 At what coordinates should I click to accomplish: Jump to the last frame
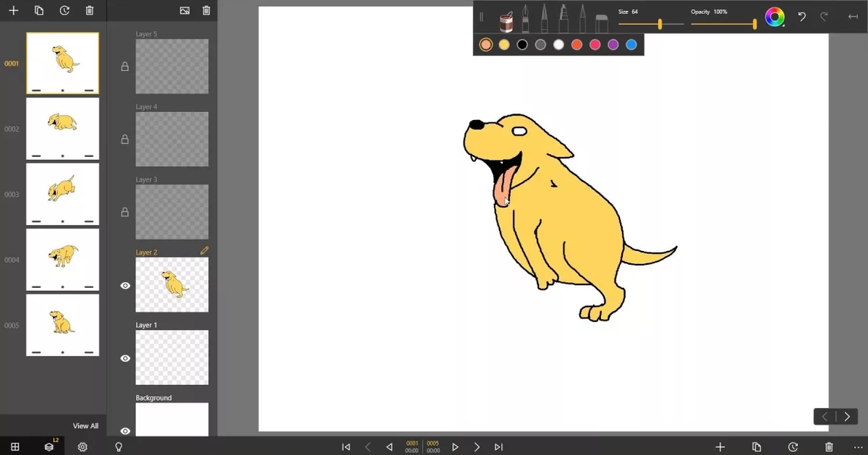(498, 447)
